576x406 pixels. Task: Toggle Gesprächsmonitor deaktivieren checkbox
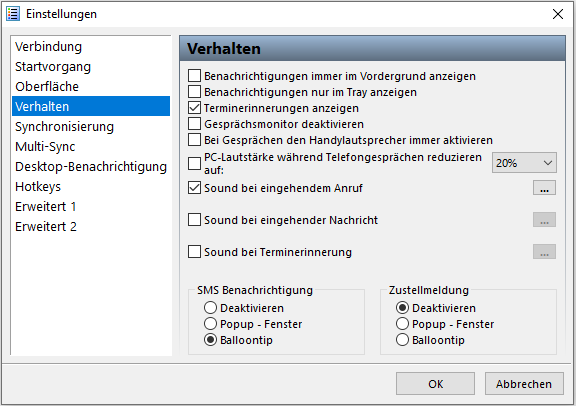(x=194, y=124)
